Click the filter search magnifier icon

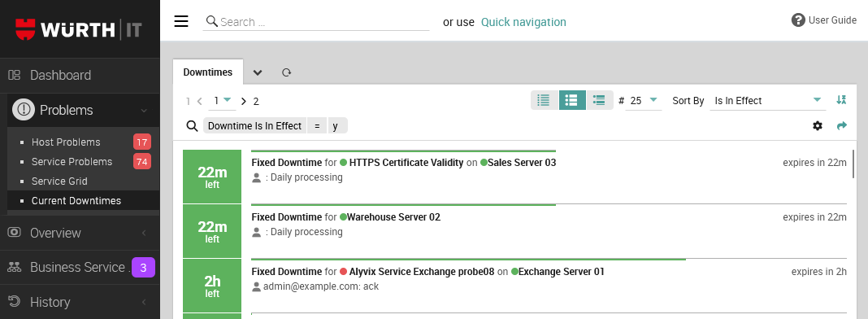pos(192,125)
